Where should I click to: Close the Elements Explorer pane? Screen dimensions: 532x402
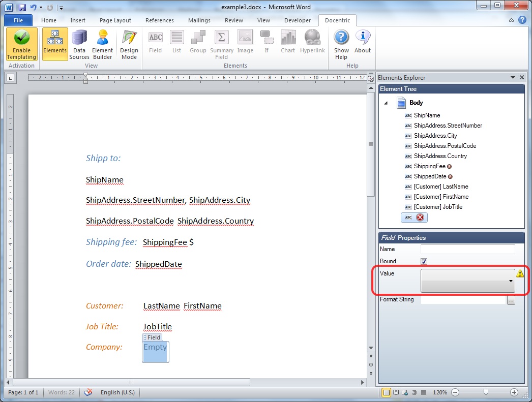pyautogui.click(x=522, y=78)
